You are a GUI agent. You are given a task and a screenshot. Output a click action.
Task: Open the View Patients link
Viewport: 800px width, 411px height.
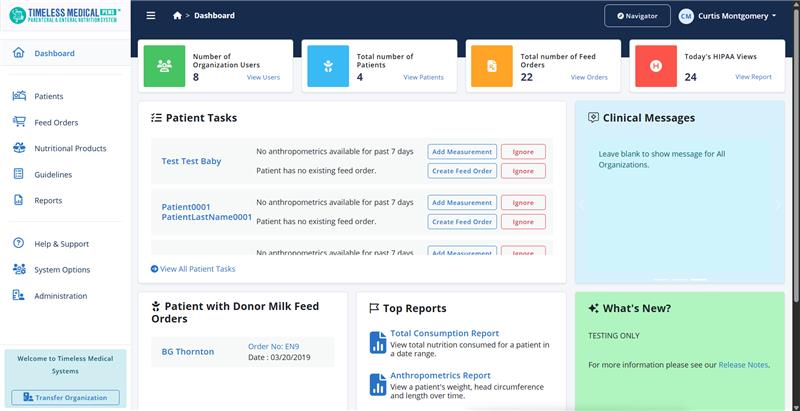coord(423,78)
